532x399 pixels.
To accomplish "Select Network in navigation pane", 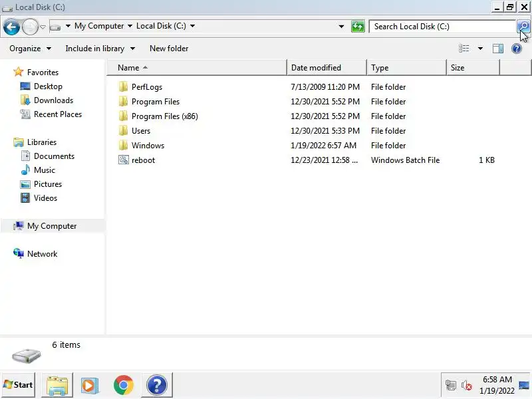I will pos(42,254).
